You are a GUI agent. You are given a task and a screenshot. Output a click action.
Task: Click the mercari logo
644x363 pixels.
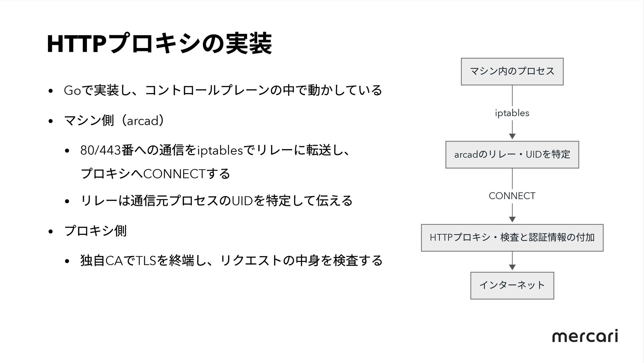585,336
